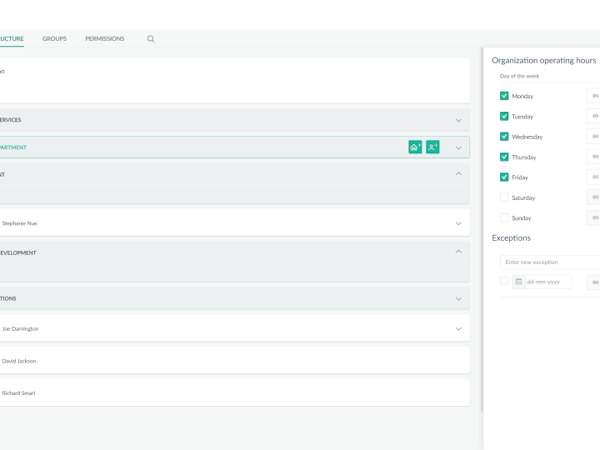Click the Enter new exception field

tap(550, 262)
